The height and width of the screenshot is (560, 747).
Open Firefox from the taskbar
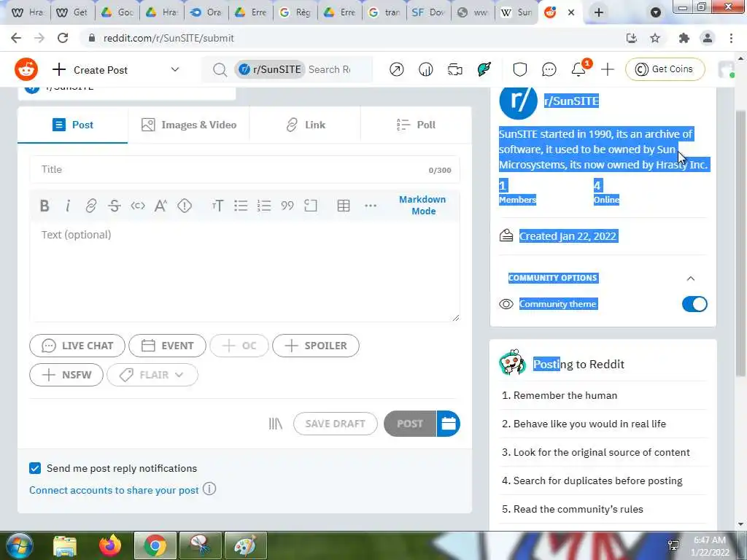coord(109,545)
